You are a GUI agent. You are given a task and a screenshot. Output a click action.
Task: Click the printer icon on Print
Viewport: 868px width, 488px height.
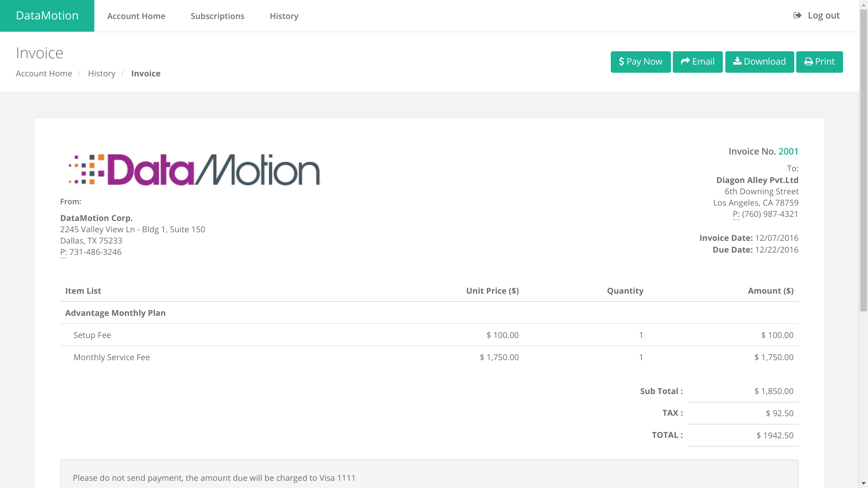click(809, 62)
